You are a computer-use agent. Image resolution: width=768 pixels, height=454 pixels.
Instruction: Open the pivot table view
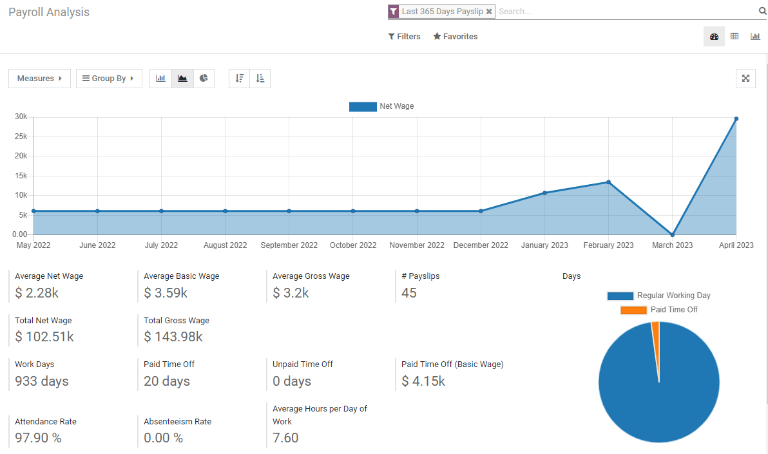[734, 36]
